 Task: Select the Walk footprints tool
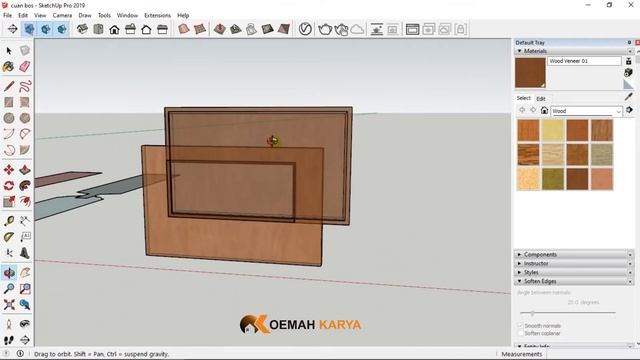click(x=9, y=340)
